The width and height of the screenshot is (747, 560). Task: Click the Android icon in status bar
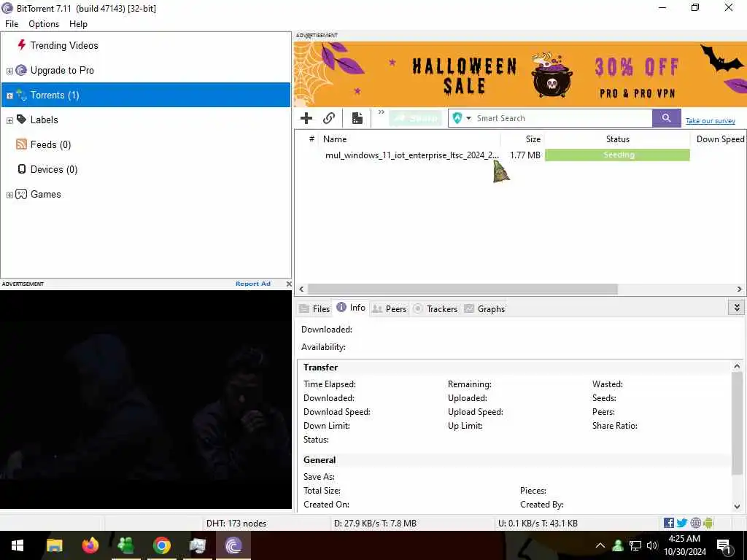click(708, 523)
